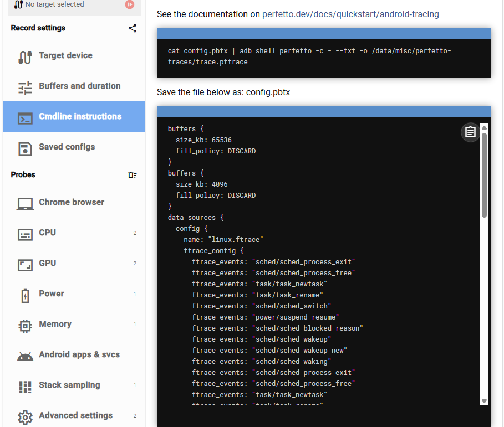This screenshot has width=504, height=427.
Task: Click the Chrome browser laptop icon
Action: coord(25,203)
